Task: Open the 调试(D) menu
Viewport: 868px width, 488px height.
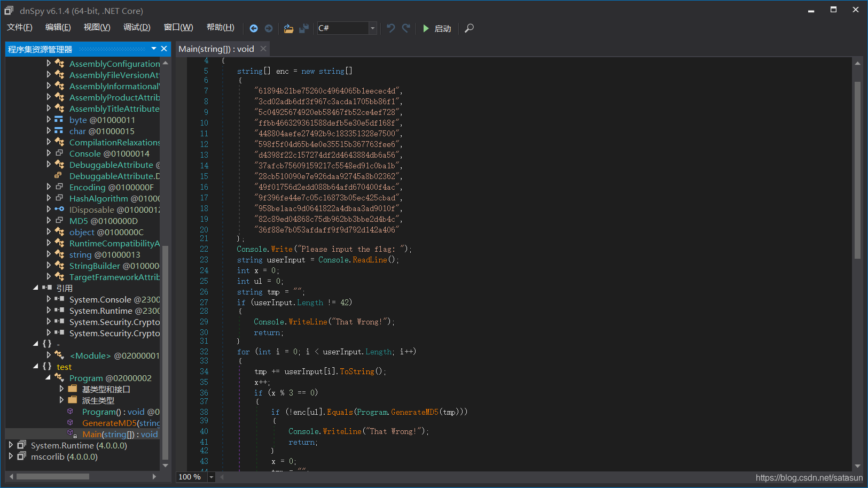Action: coord(137,27)
